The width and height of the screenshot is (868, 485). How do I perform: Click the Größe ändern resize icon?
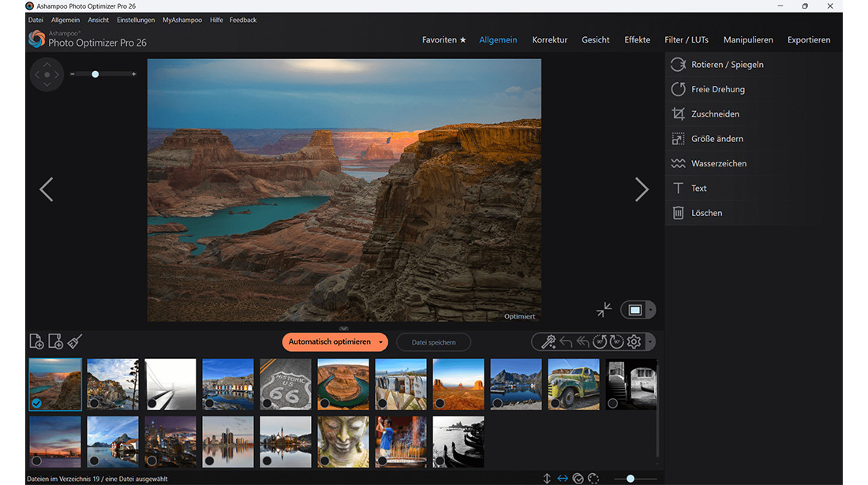click(678, 139)
